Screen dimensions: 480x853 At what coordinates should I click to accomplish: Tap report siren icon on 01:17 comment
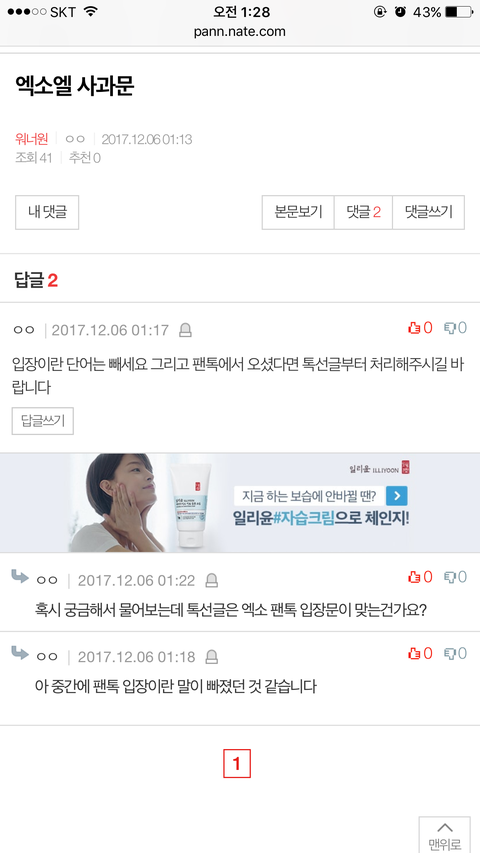click(x=186, y=330)
